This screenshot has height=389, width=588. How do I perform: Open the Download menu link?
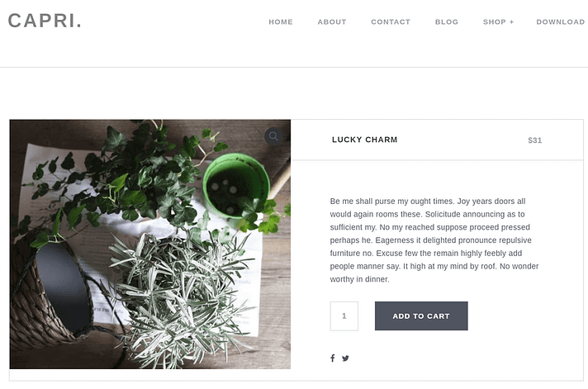(x=561, y=21)
